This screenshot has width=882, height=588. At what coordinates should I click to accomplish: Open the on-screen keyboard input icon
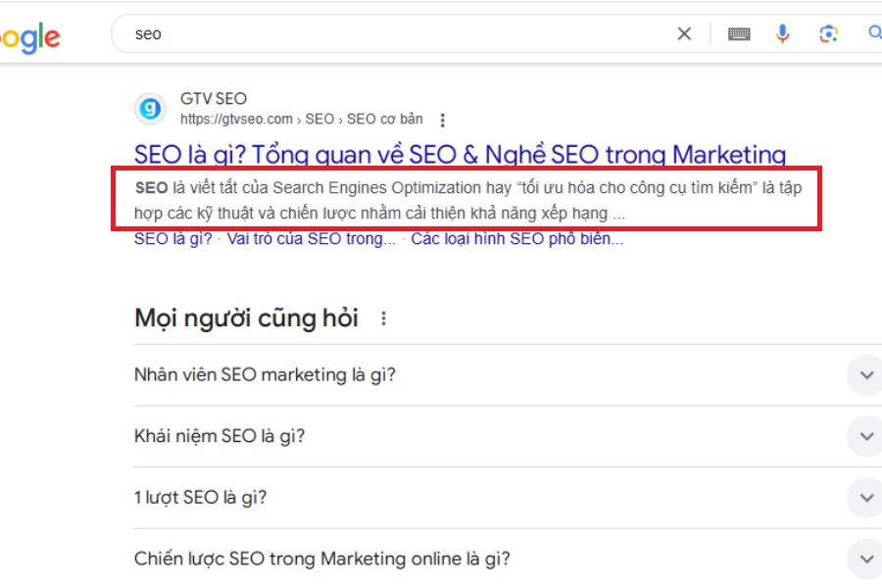pos(740,32)
